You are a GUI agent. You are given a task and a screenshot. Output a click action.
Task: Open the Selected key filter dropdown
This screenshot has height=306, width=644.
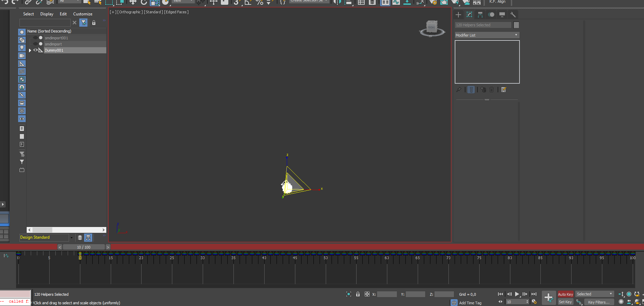tap(595, 294)
